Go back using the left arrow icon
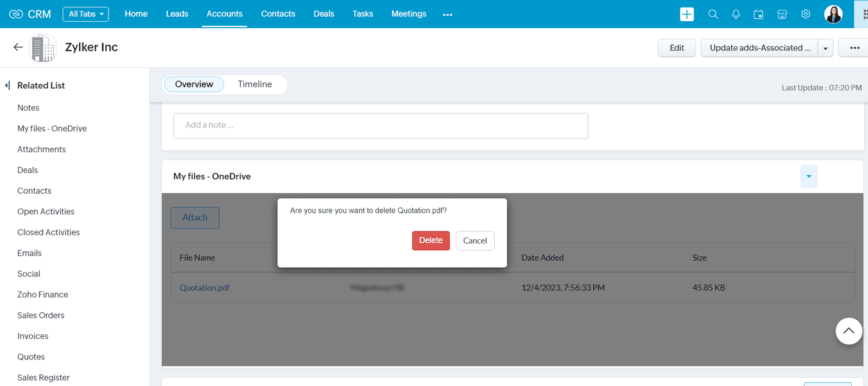This screenshot has height=386, width=868. [x=18, y=47]
